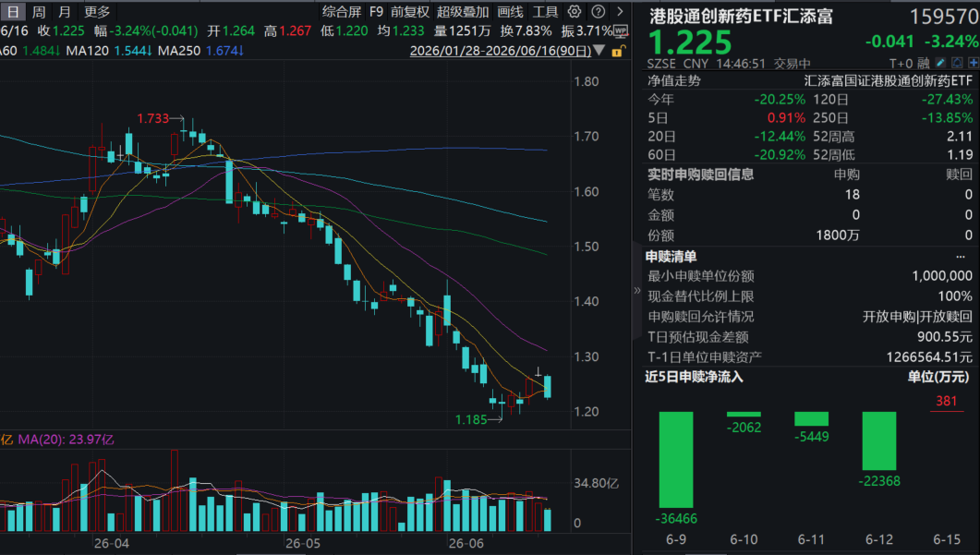Switch to the 周 weekly chart tab
The height and width of the screenshot is (555, 980).
[39, 11]
